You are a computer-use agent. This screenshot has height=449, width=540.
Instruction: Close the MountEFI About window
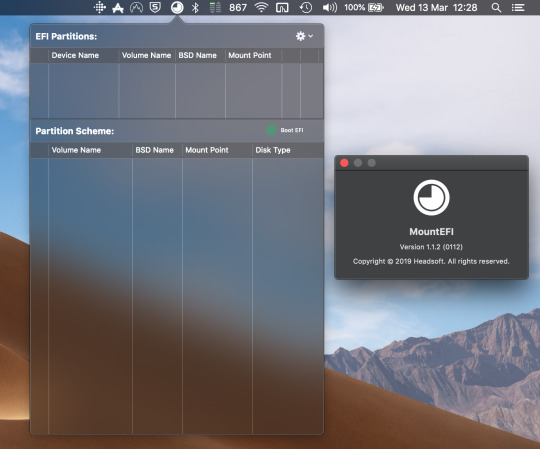[x=344, y=163]
